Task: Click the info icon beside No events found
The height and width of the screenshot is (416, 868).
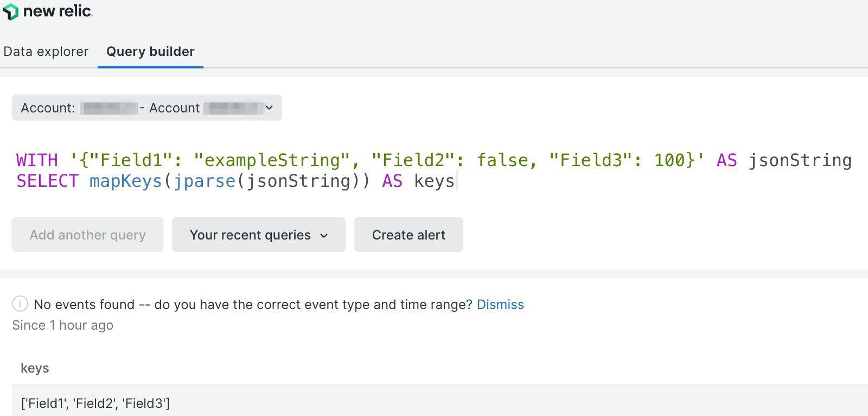Action: [20, 304]
